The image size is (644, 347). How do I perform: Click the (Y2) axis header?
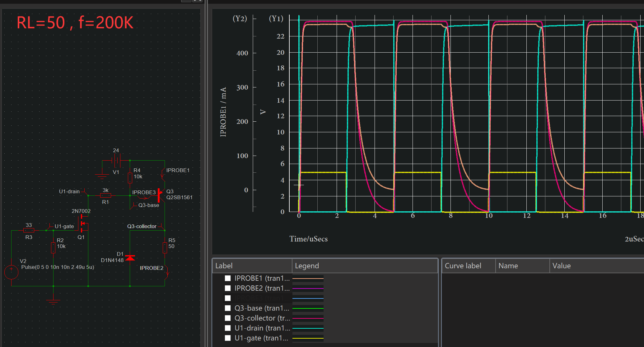point(240,19)
